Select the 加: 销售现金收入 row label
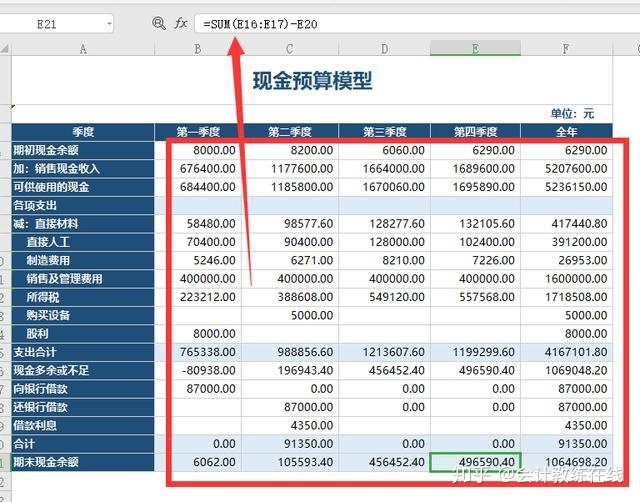The height and width of the screenshot is (502, 640). pyautogui.click(x=83, y=169)
